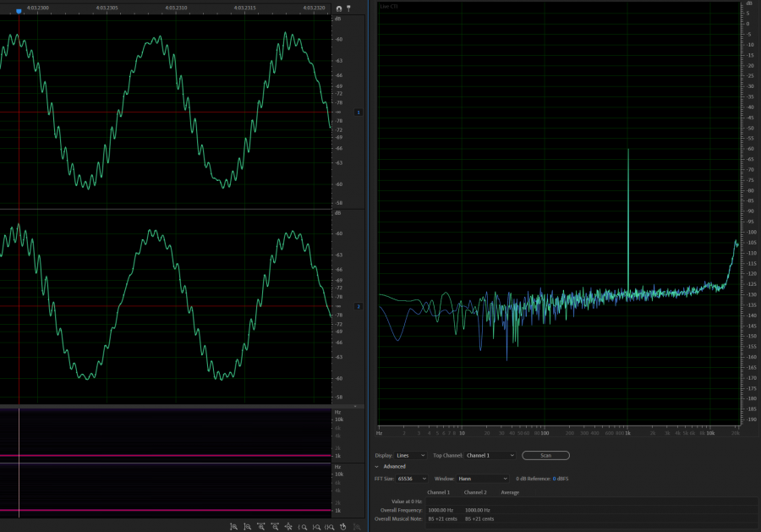
Task: Click the Zoom In (Amplitude) icon
Action: [233, 526]
